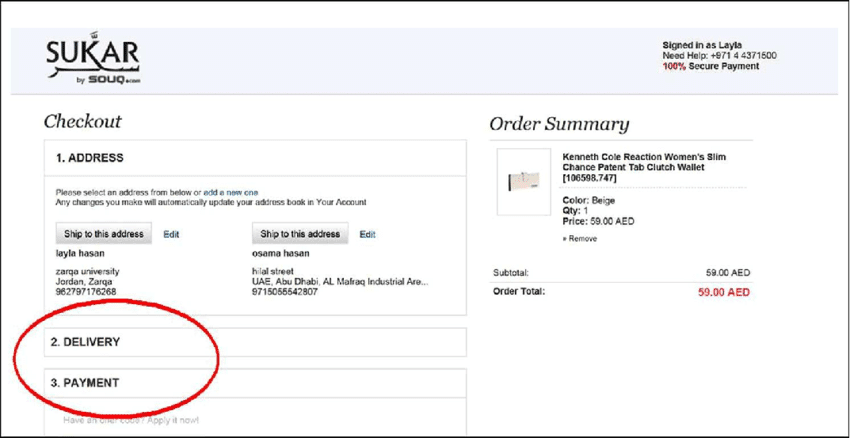Select layla hasan's phone number 962797176268
The image size is (850, 438).
pos(86,292)
